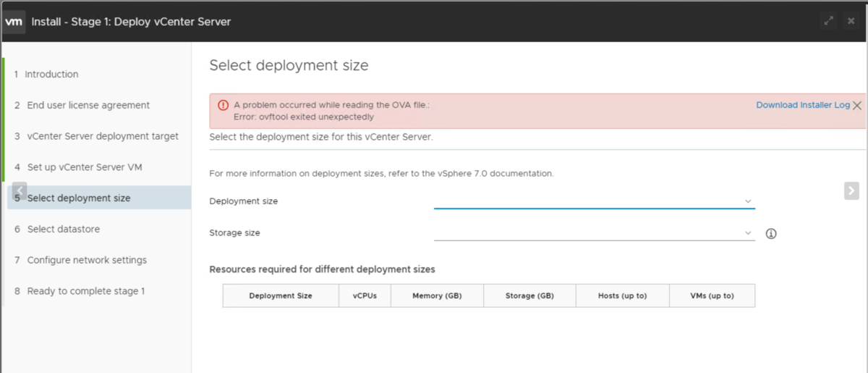Click the red error alert icon
Viewport: 868px width, 373px height.
pyautogui.click(x=222, y=105)
